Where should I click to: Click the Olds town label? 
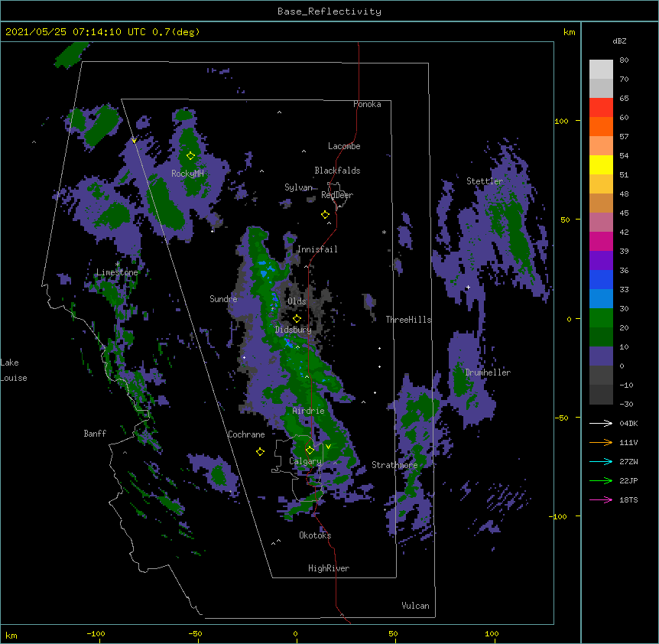[297, 301]
